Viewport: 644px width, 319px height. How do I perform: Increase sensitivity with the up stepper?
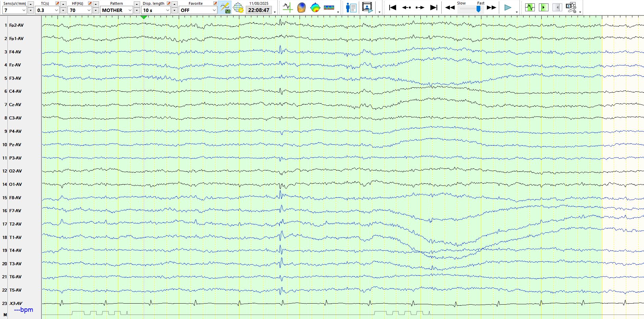click(x=30, y=4)
